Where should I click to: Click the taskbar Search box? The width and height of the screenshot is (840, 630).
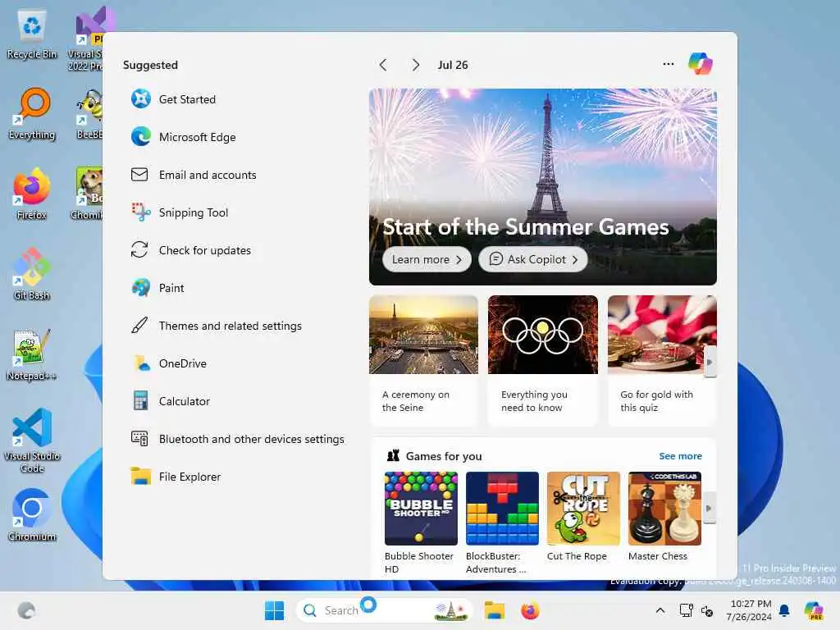pos(384,610)
